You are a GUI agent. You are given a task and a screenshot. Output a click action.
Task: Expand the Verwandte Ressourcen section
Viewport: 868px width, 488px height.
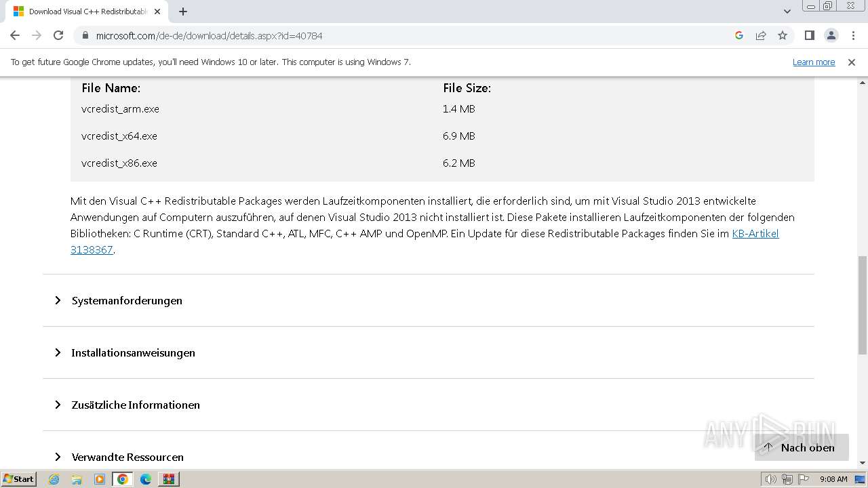[x=127, y=457]
